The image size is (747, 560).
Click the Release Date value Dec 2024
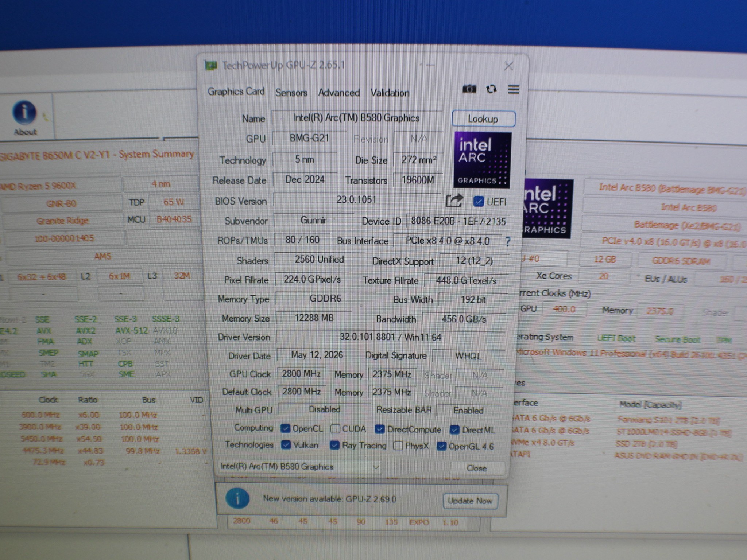click(x=305, y=179)
